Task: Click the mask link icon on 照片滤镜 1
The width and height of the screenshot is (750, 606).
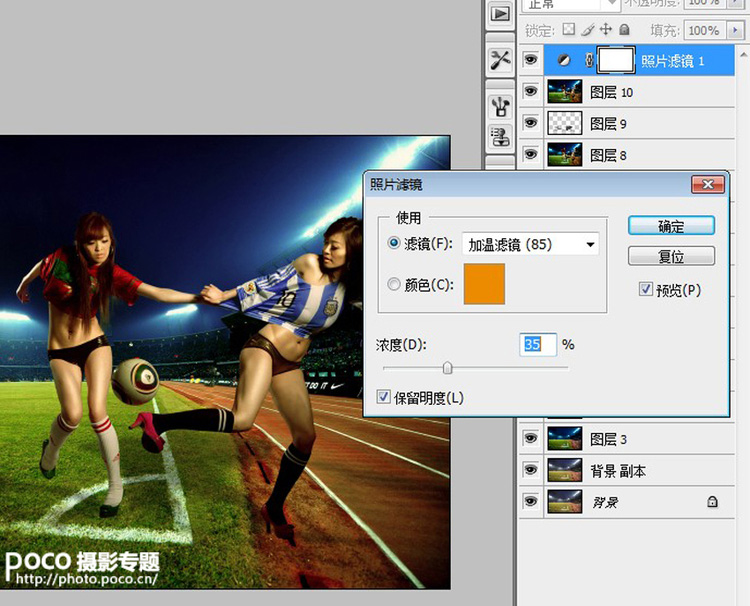Action: click(x=589, y=60)
